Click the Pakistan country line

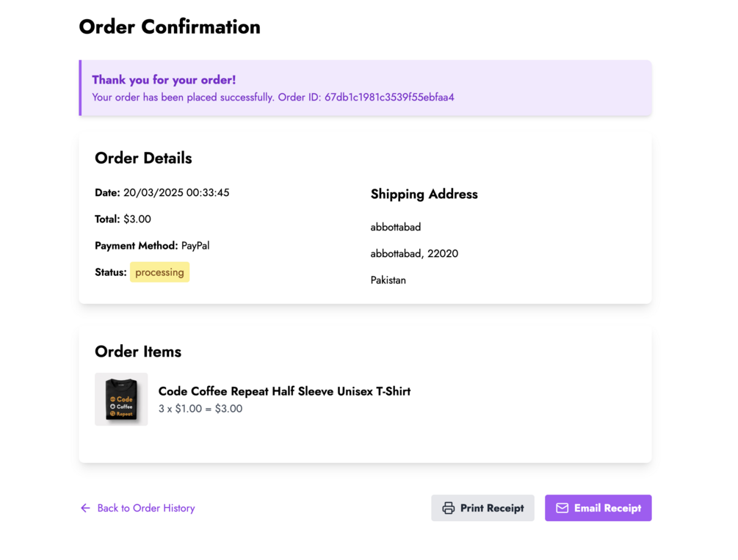388,280
